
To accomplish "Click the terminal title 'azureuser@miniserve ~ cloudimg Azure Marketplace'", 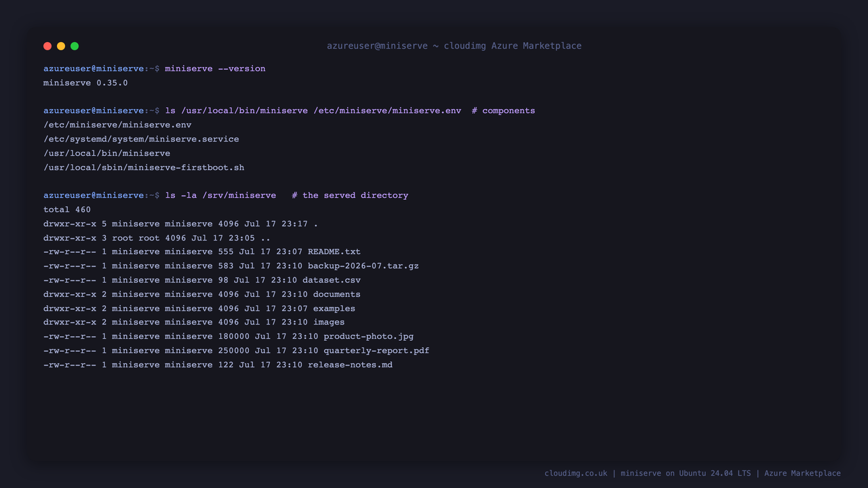I will point(454,46).
